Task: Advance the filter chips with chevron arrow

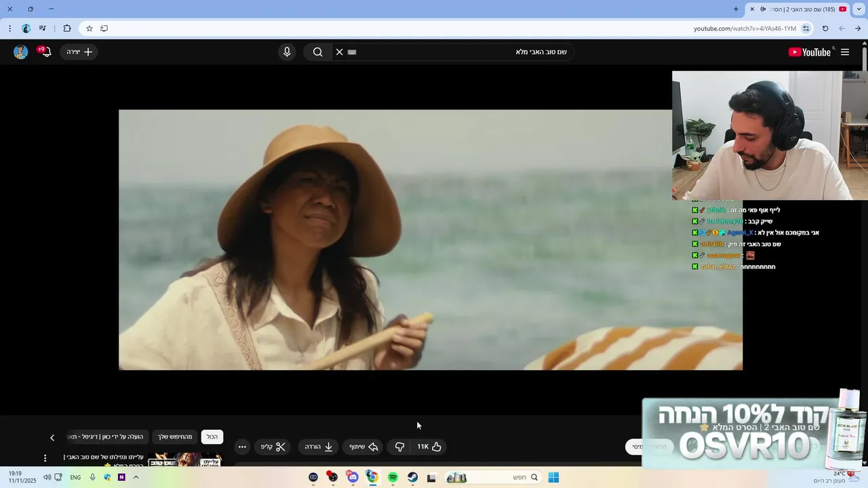Action: point(52,438)
